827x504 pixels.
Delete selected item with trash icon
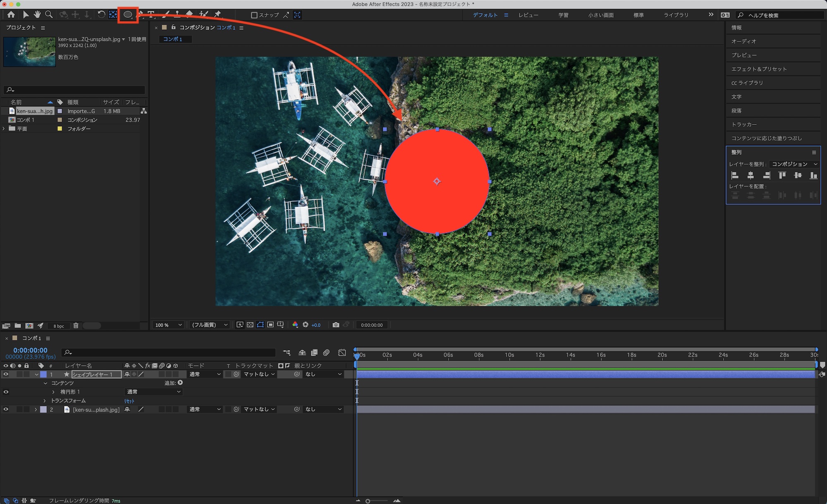(x=76, y=326)
